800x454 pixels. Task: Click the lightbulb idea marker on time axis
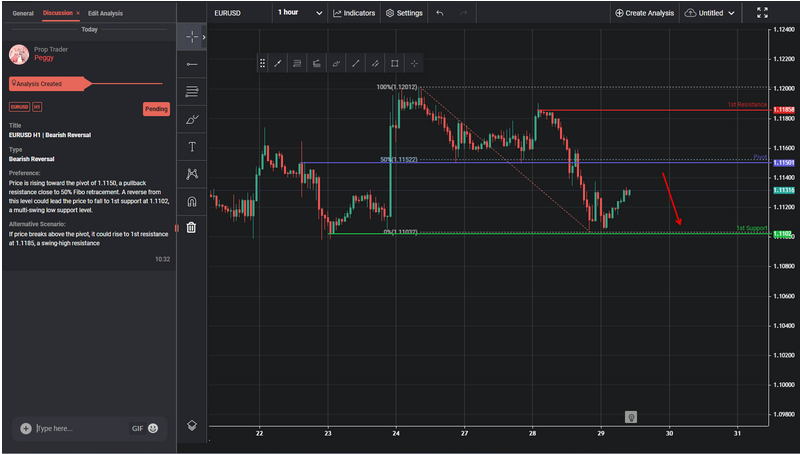click(x=631, y=417)
